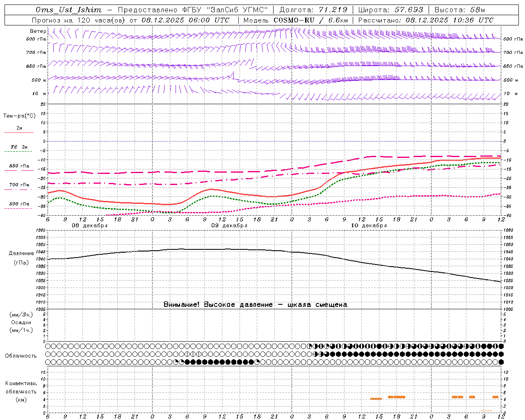Click the Oms_Ust_Ishim station title
This screenshot has width=525, height=420.
tap(68, 10)
